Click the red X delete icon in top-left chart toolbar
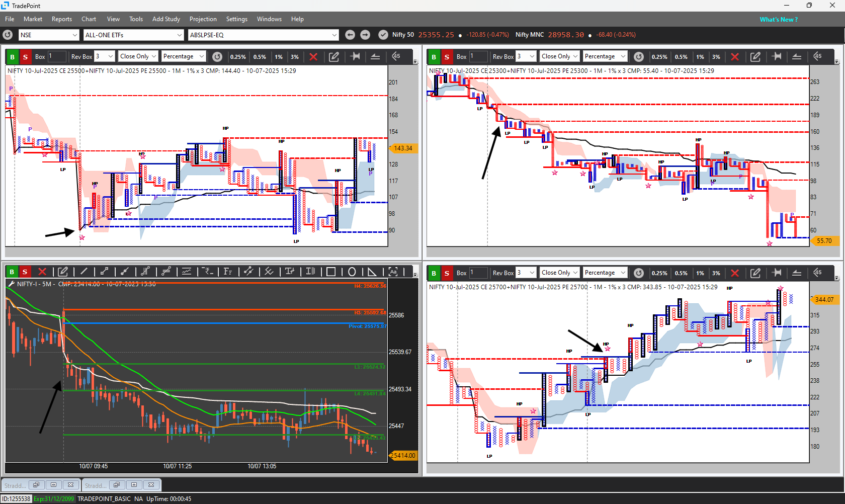This screenshot has width=845, height=504. click(x=313, y=56)
